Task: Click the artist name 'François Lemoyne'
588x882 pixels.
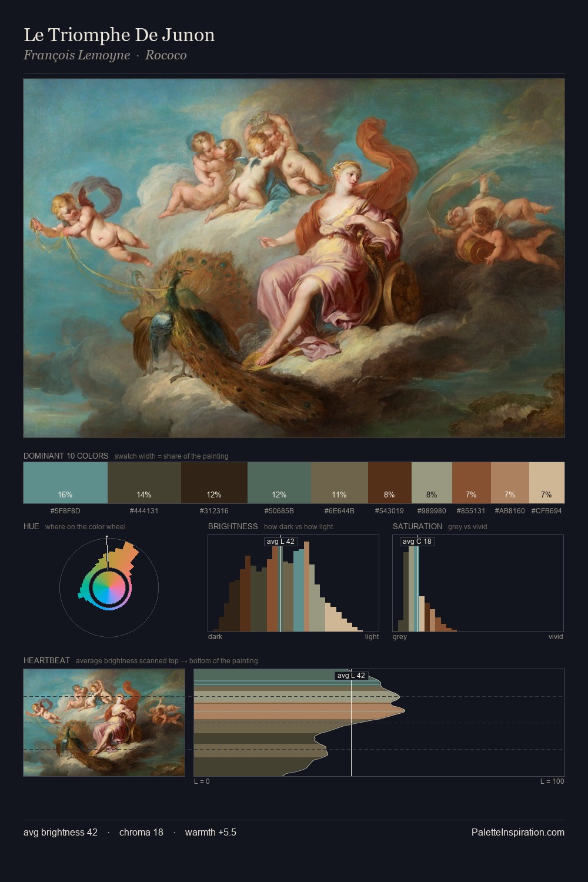Action: 76,55
